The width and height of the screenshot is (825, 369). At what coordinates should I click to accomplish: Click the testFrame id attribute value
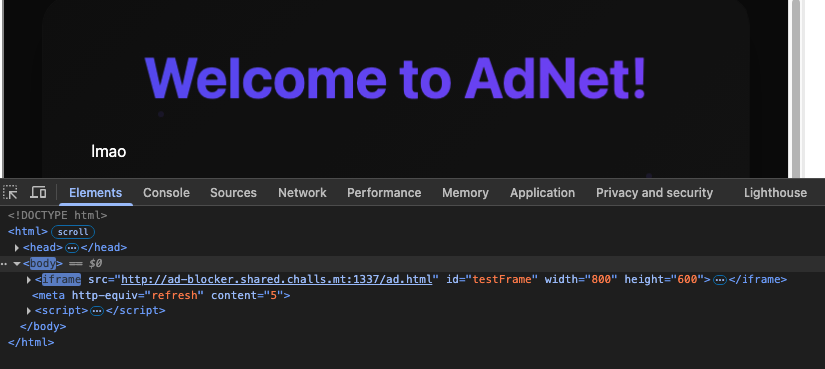coord(502,279)
